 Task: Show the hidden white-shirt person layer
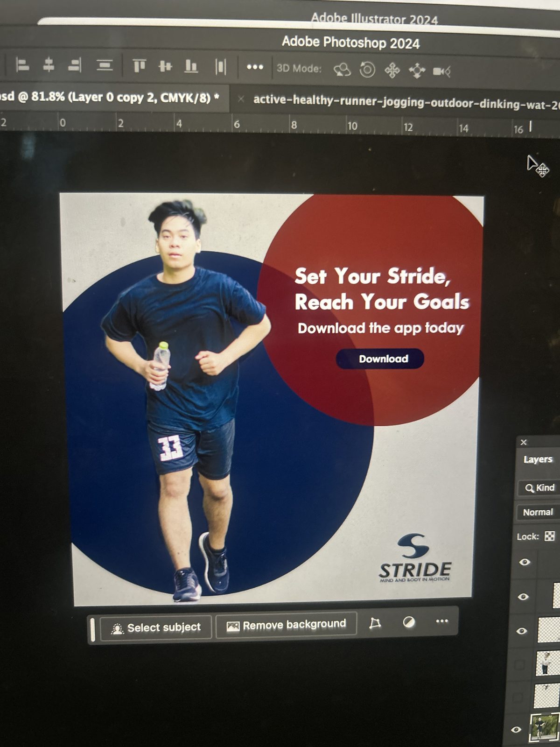coord(519,665)
